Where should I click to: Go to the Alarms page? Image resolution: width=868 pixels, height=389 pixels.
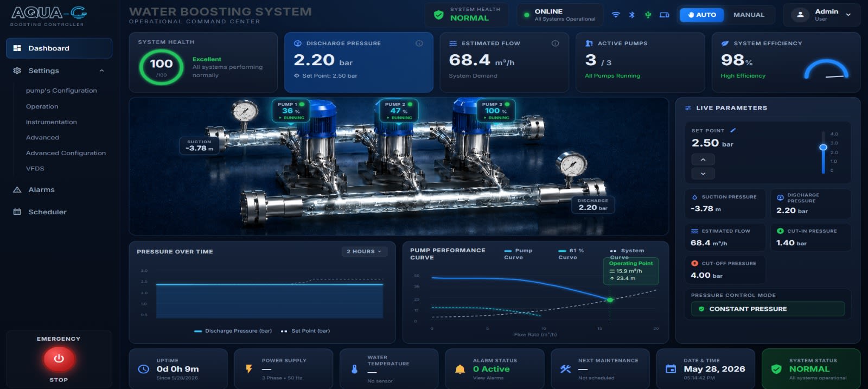tap(41, 190)
